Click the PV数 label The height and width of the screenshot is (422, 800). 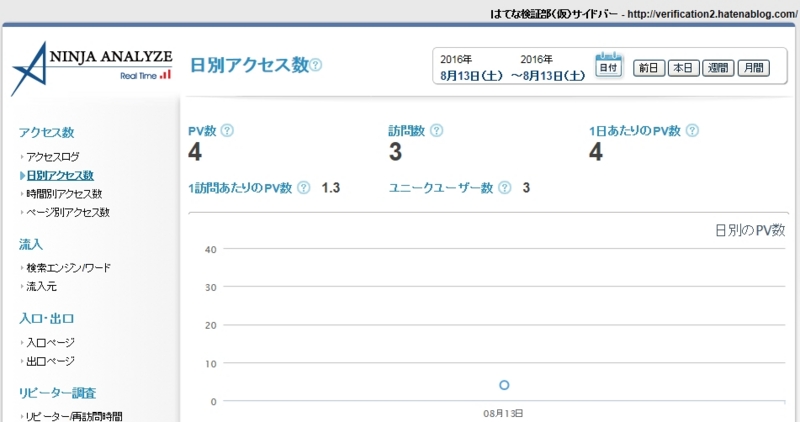(x=202, y=131)
